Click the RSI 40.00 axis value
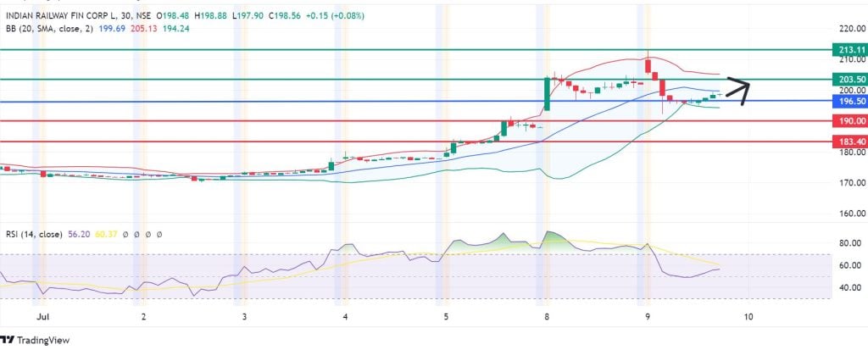The height and width of the screenshot is (350, 868). click(850, 287)
